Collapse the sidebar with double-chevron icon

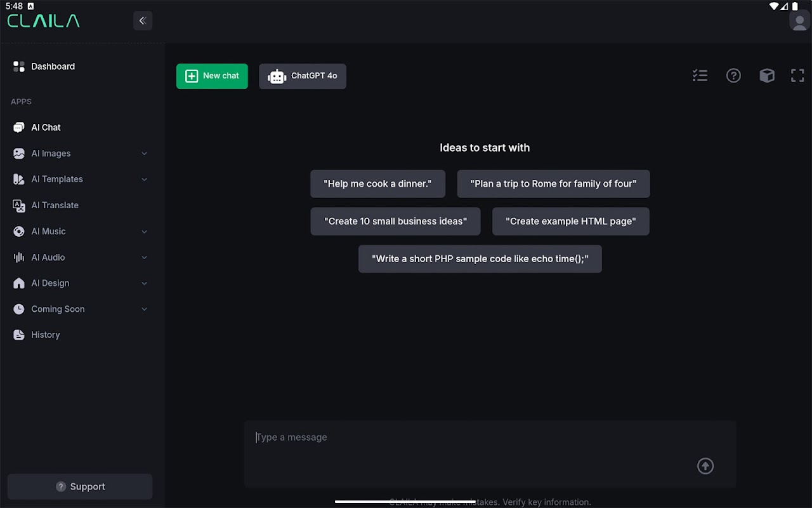coord(143,20)
